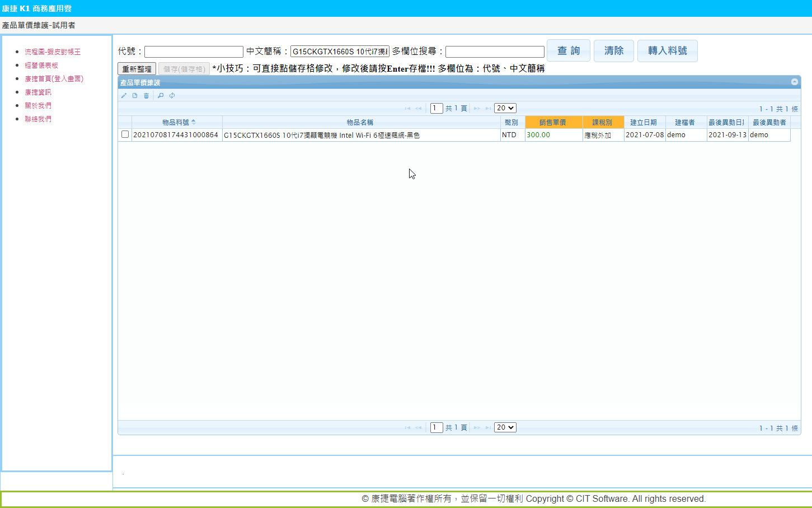Go to the next page using top pager arrow
The image size is (812, 508).
point(477,109)
